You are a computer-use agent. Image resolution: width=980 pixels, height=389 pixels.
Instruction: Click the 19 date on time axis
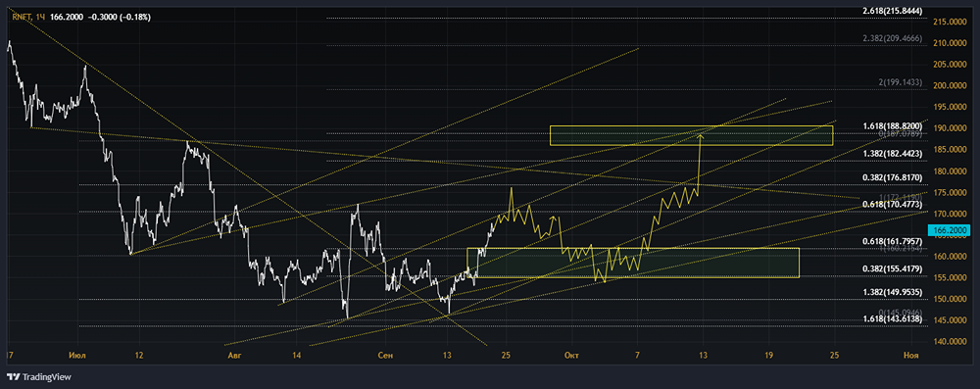tap(768, 356)
